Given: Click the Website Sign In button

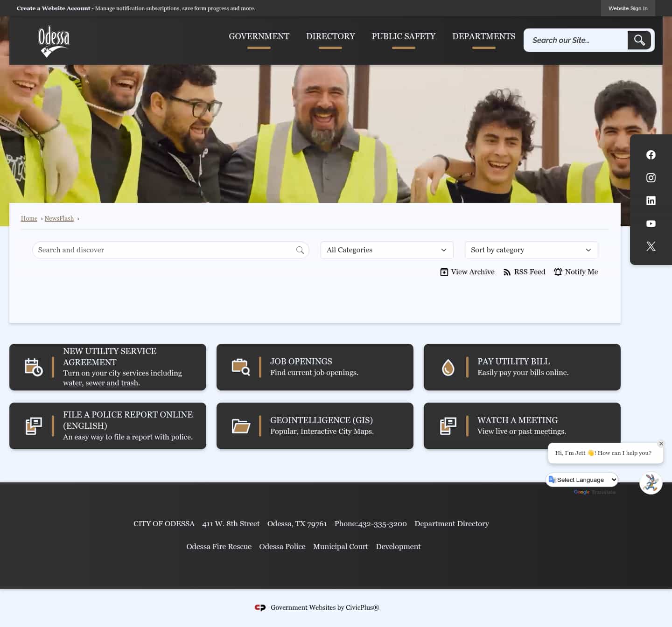Looking at the screenshot, I should (628, 8).
